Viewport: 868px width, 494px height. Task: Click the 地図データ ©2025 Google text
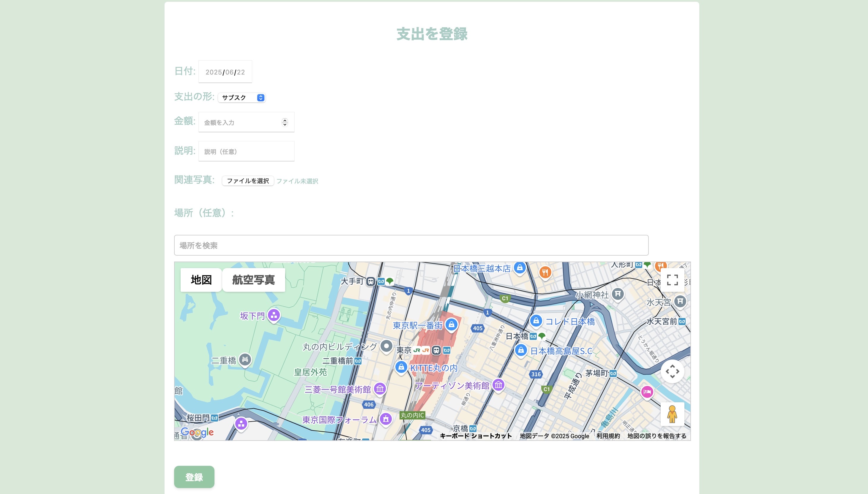pos(555,436)
